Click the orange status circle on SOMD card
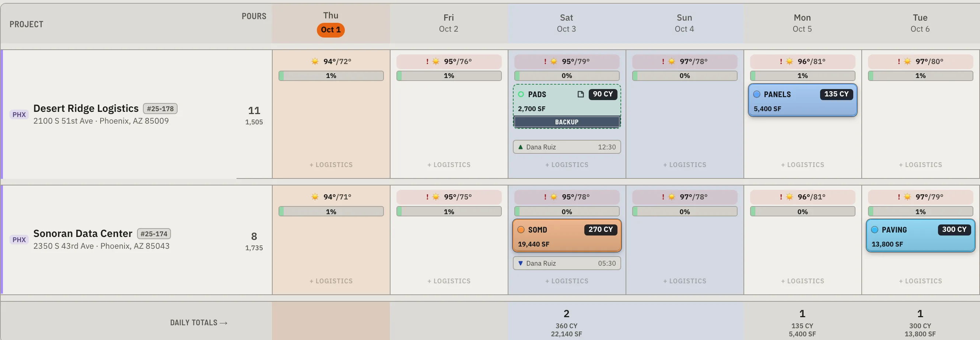Image resolution: width=980 pixels, height=340 pixels. [521, 230]
